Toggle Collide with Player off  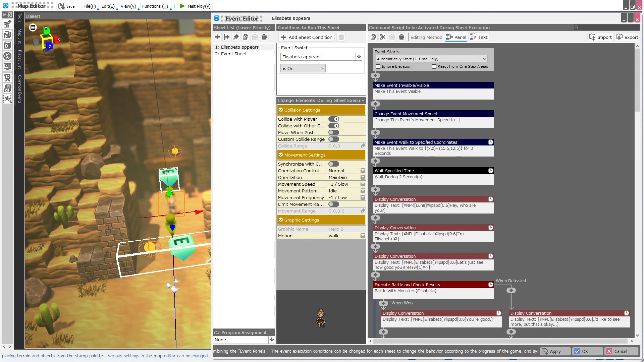[x=333, y=119]
